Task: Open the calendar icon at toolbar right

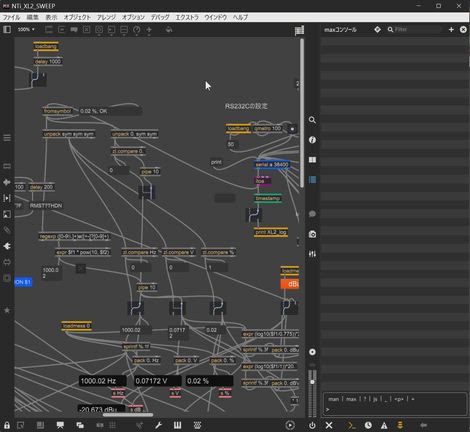Action: click(x=299, y=30)
